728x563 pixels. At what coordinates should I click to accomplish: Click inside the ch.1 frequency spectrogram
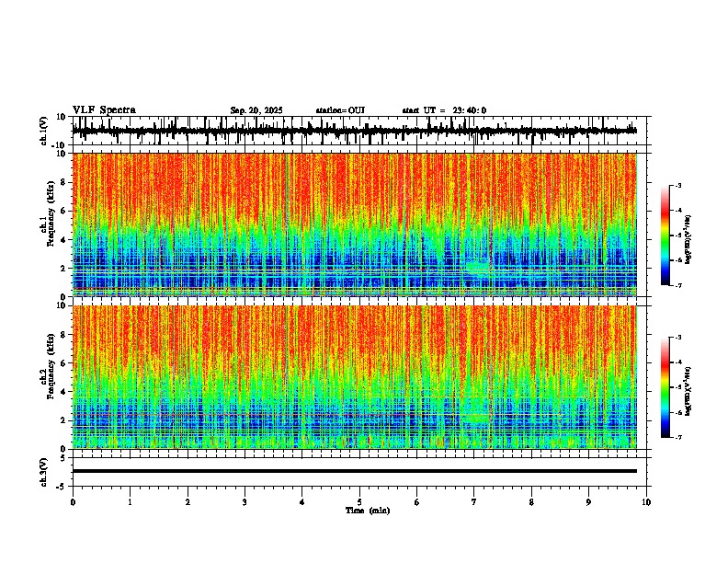355,224
